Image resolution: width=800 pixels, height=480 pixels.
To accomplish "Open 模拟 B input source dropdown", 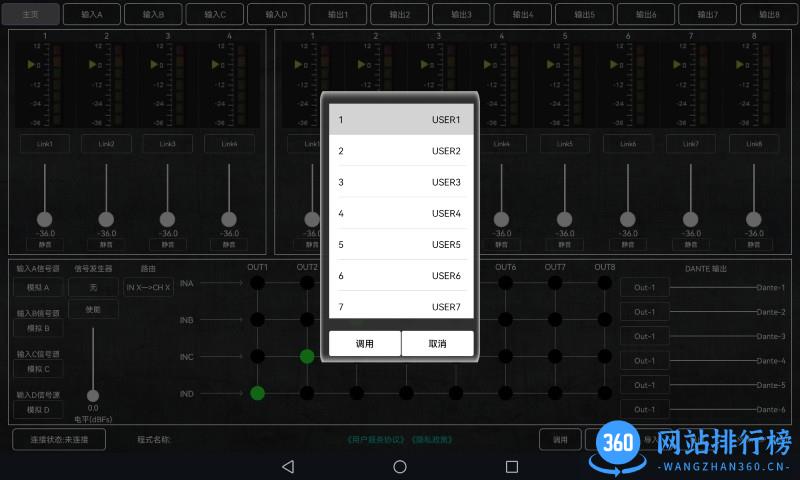I will click(38, 328).
